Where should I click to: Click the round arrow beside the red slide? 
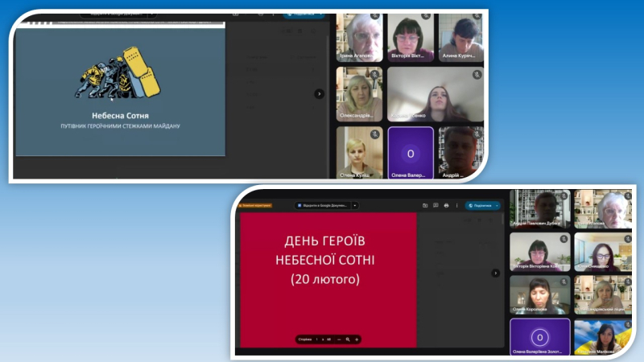[495, 273]
